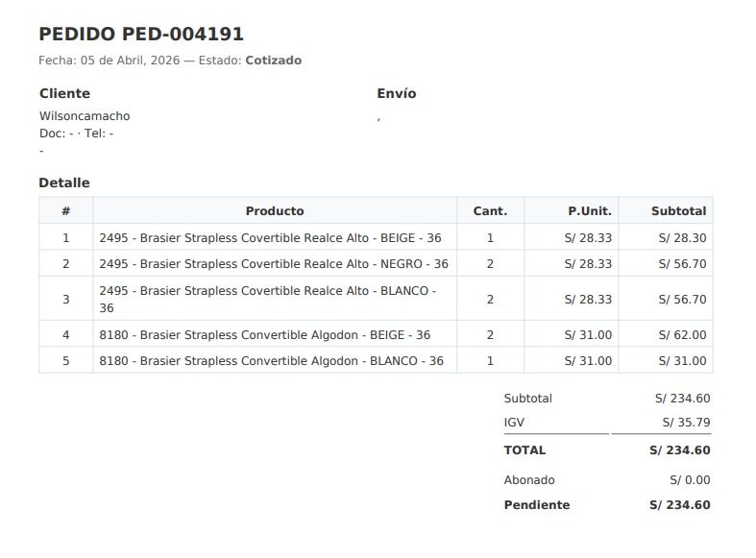Select the Realce Alto BEIGE - 36 row
The height and width of the screenshot is (558, 756).
pos(270,238)
